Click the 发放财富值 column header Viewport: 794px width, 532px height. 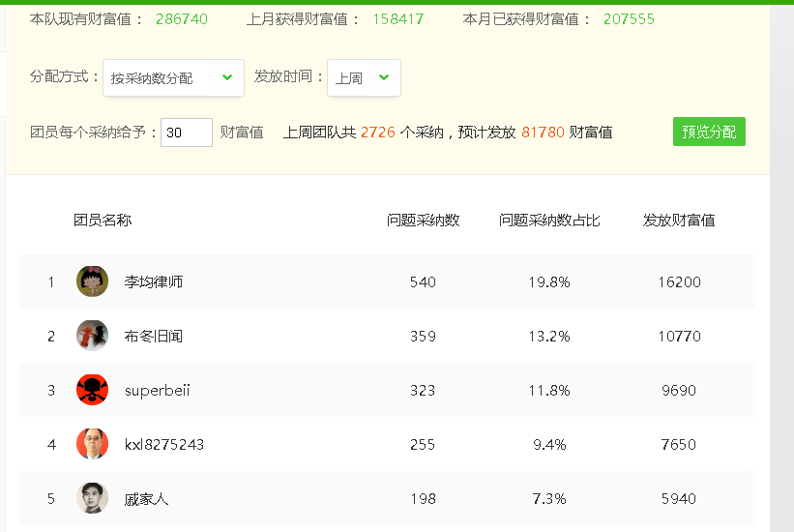[x=679, y=220]
